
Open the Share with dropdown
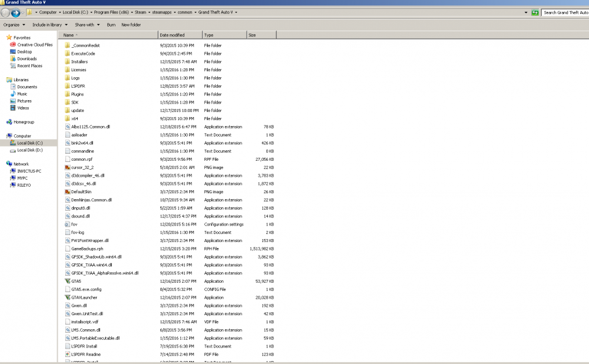tap(87, 25)
